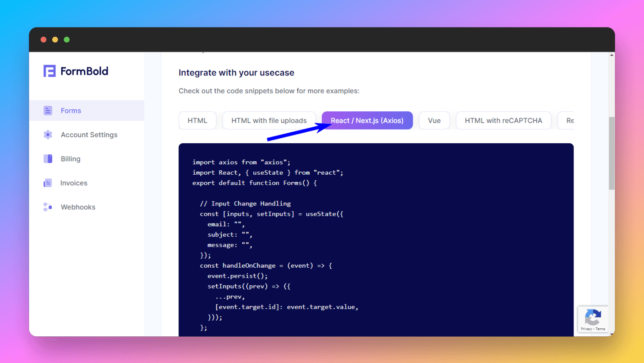Show the HTML with reCAPTCHA snippet

(x=503, y=120)
